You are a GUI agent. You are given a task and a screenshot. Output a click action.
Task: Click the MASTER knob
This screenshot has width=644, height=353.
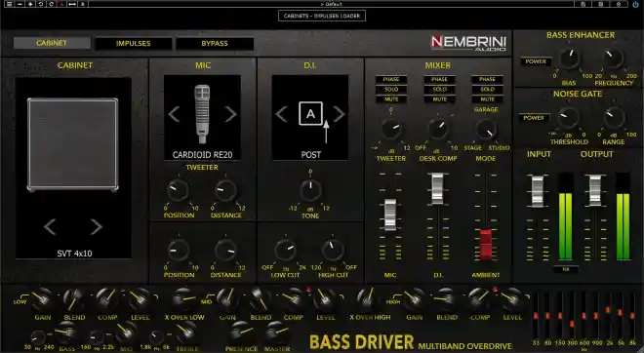point(277,333)
